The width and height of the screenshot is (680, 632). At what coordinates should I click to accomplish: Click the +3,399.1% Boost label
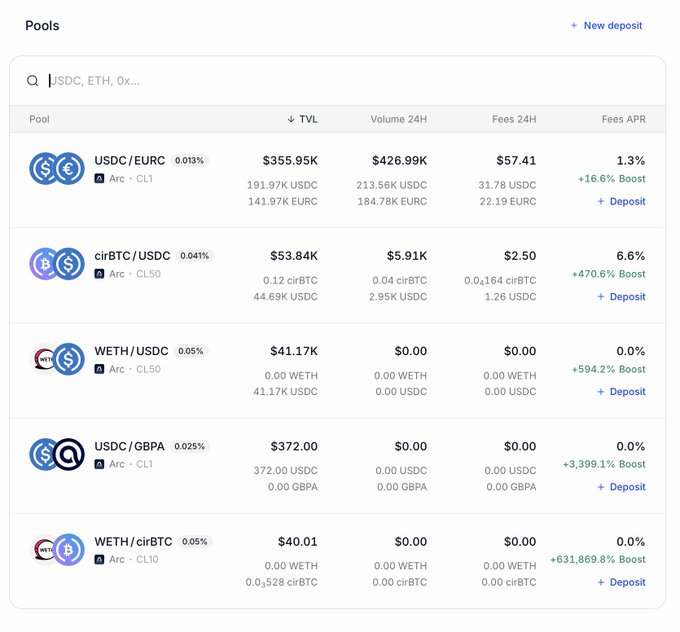604,464
